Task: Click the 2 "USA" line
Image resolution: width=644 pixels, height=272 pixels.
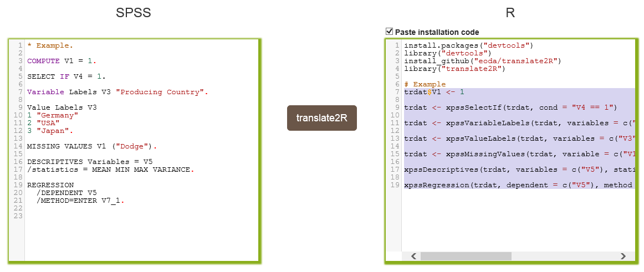Action: (43, 124)
